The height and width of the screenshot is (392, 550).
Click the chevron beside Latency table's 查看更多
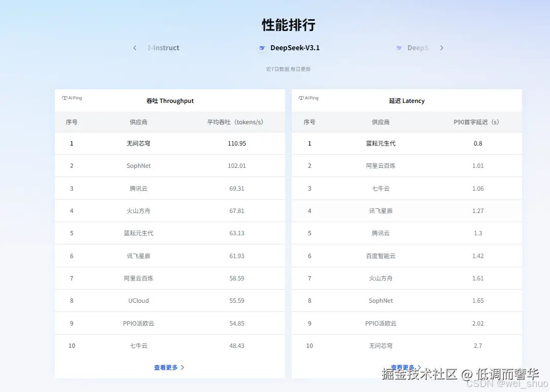(419, 367)
